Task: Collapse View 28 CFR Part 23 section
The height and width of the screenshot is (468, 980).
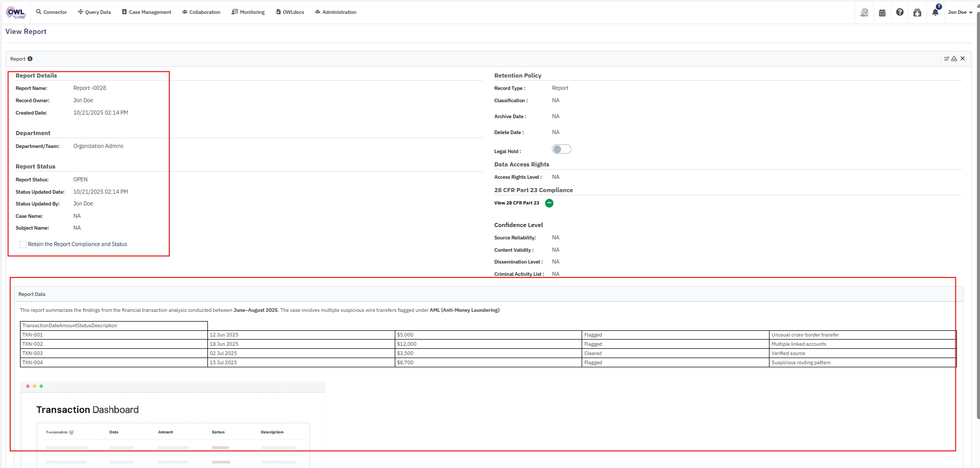Action: [549, 203]
